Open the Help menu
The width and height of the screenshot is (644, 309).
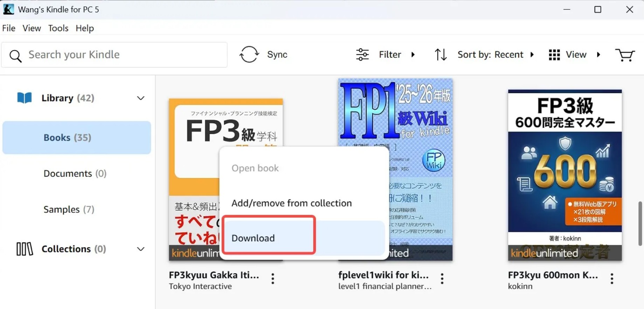coord(85,28)
